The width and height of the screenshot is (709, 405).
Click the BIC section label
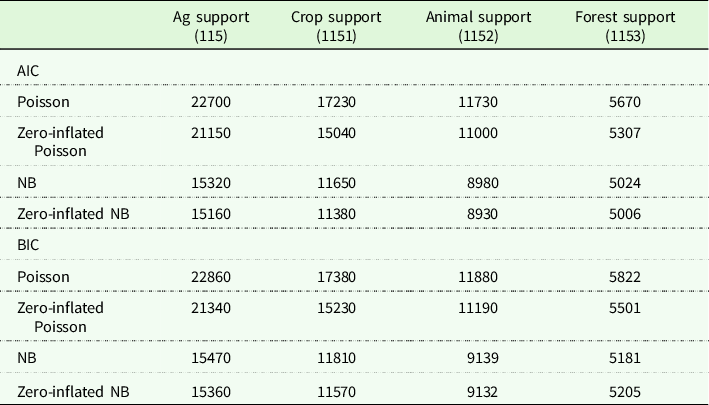pyautogui.click(x=28, y=242)
